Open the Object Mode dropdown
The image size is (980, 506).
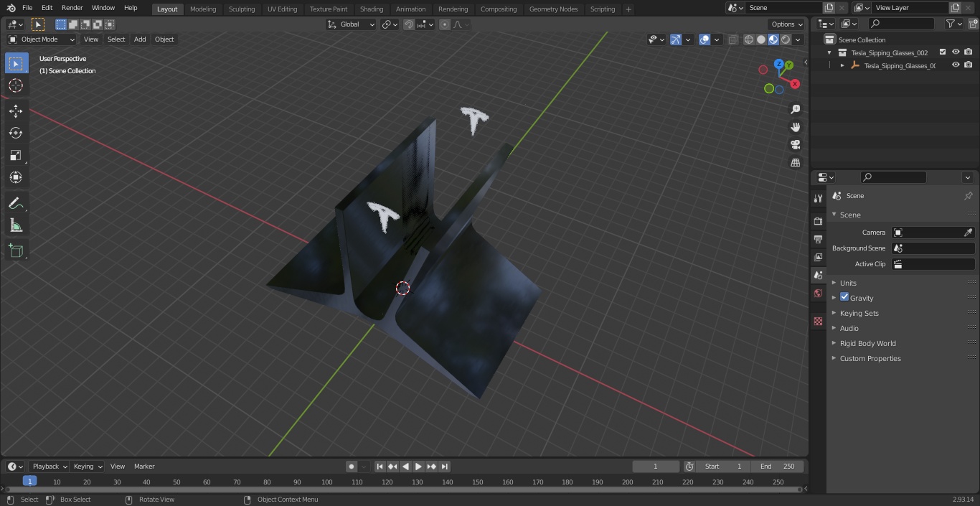(42, 39)
